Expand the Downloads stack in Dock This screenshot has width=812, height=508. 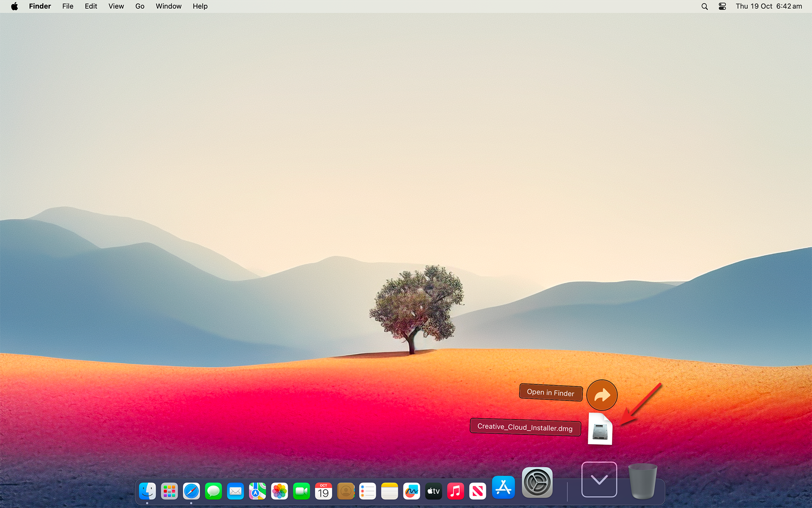pos(599,479)
